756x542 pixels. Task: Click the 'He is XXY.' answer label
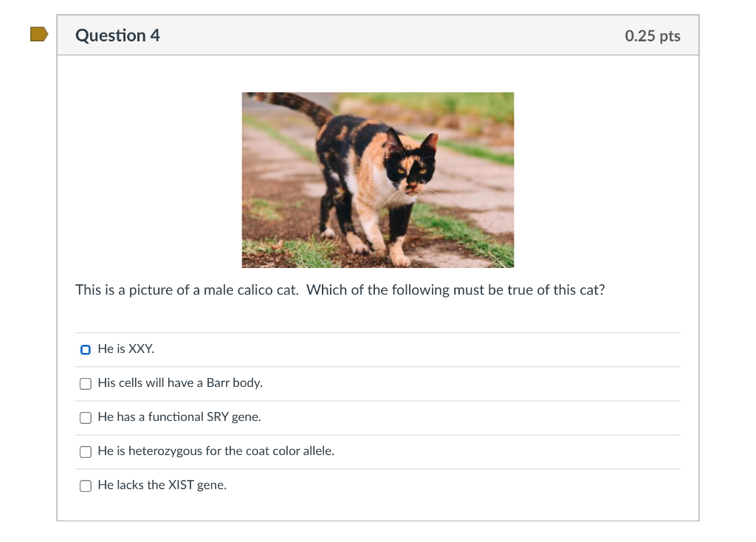click(x=126, y=349)
